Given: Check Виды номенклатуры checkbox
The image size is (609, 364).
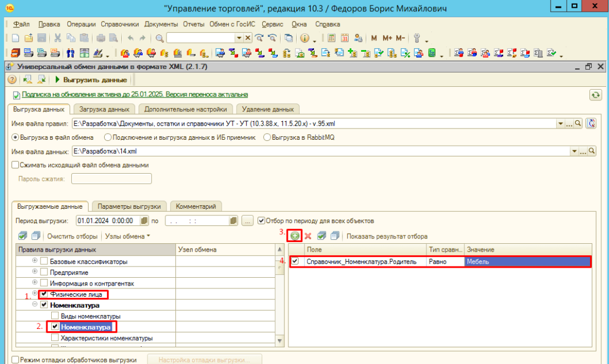Looking at the screenshot, I should coord(55,316).
